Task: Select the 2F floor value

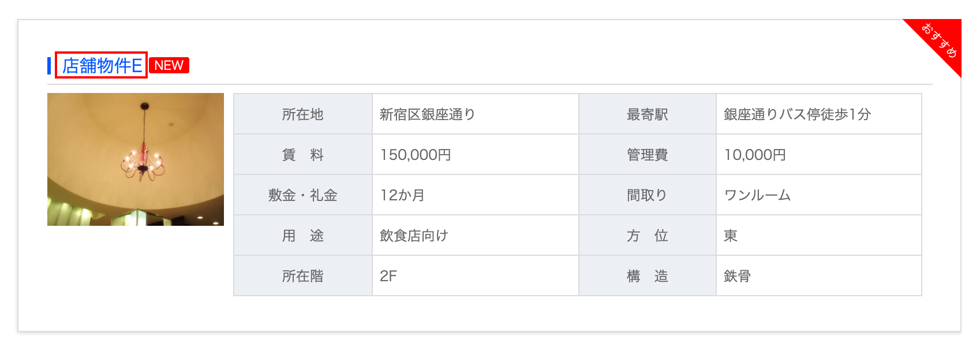Action: 388,276
